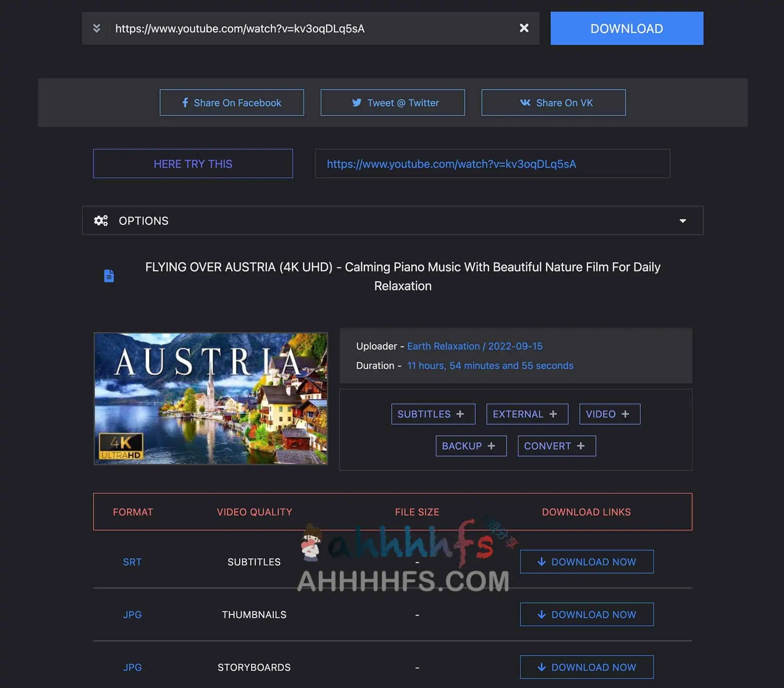Viewport: 784px width, 688px height.
Task: Click Share On VK menu item
Action: 553,102
